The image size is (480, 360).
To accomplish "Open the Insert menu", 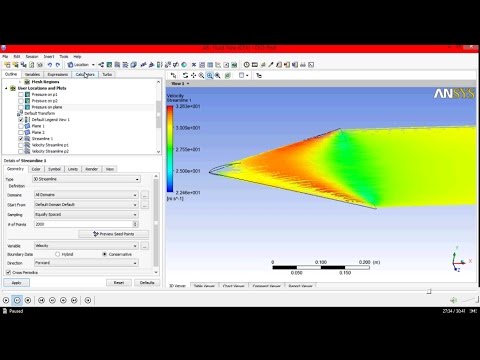I will [x=49, y=57].
